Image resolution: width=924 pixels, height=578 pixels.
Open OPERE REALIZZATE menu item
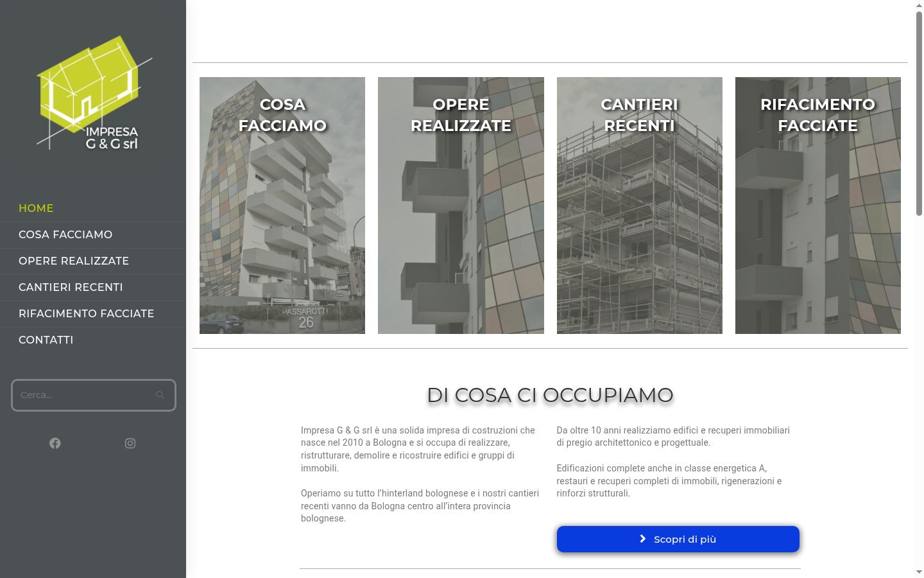93,261
